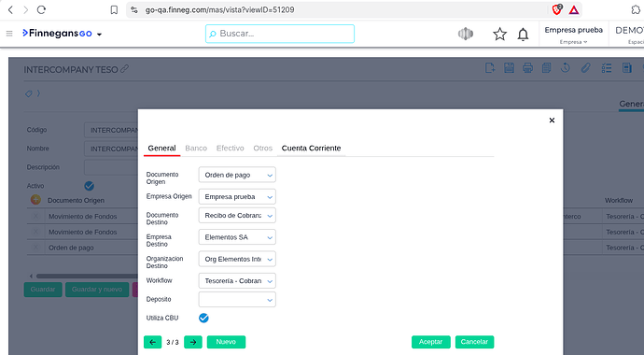The height and width of the screenshot is (355, 644).
Task: Click the star favorites icon
Action: click(499, 35)
